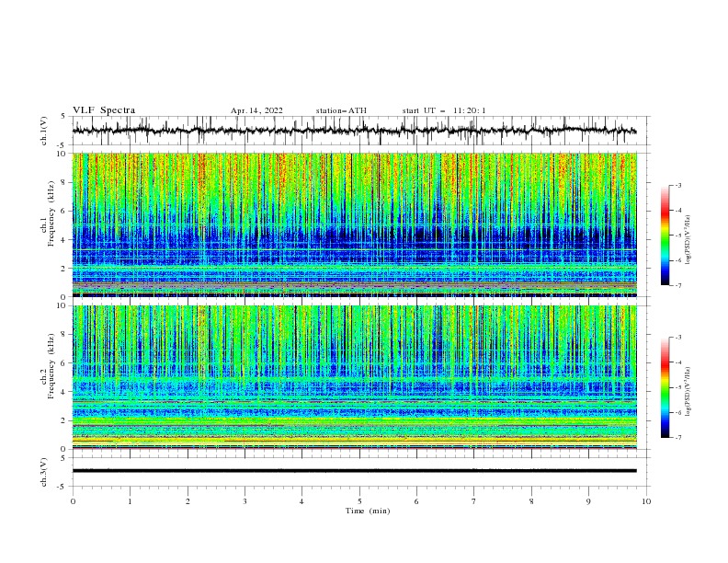728x563 pixels.
Task: Click the "-5" tick on ch.3(V) axis
Action: 62,487
